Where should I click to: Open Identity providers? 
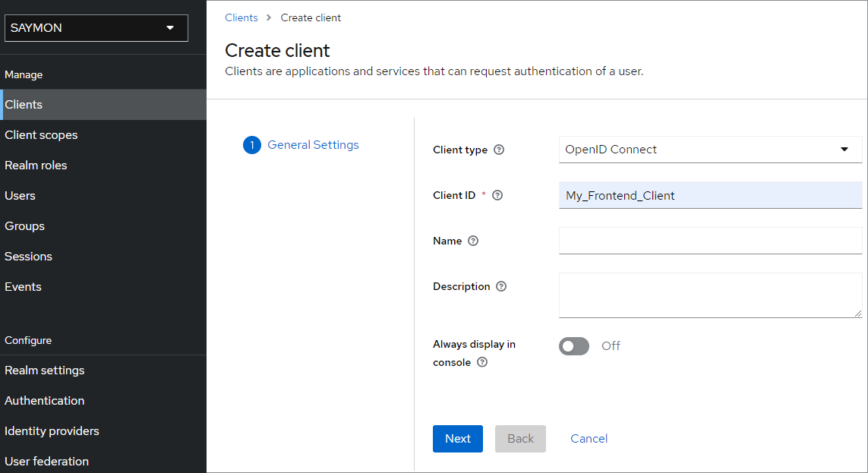103,431
